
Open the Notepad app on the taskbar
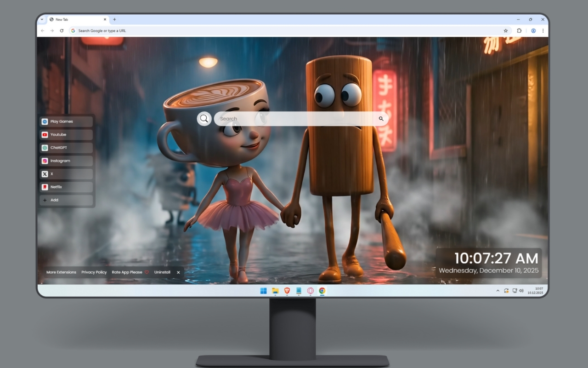(x=299, y=291)
